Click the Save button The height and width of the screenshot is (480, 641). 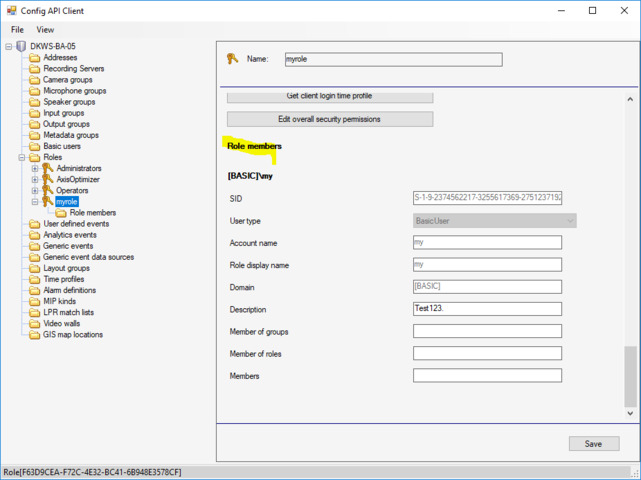tap(593, 444)
